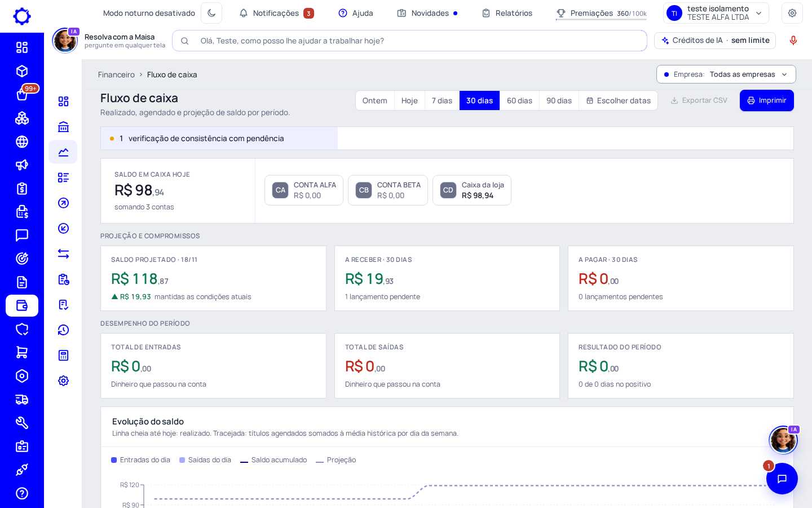Screen dimensions: 812x508
Task: Select the 7 dias period tab
Action: tap(442, 100)
